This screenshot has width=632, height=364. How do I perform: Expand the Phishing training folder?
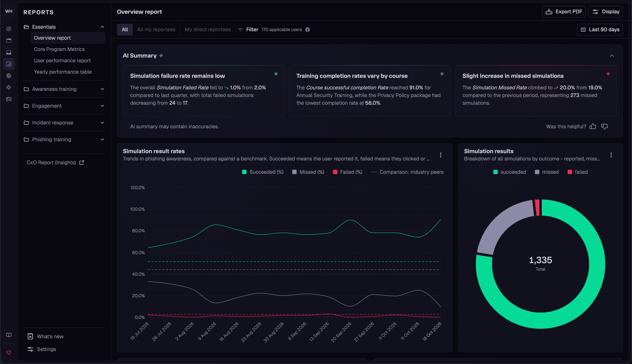pyautogui.click(x=64, y=139)
